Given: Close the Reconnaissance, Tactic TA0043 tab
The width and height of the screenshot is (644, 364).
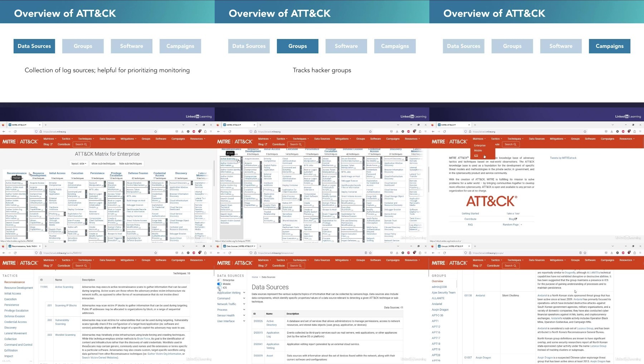Looking at the screenshot, I should coord(40,246).
